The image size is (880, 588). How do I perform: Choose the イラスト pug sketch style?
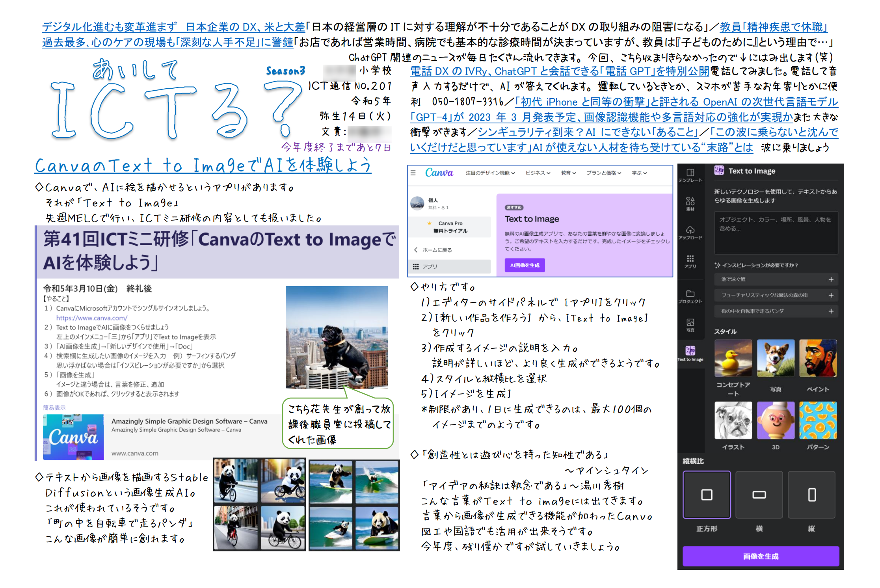[x=733, y=420]
